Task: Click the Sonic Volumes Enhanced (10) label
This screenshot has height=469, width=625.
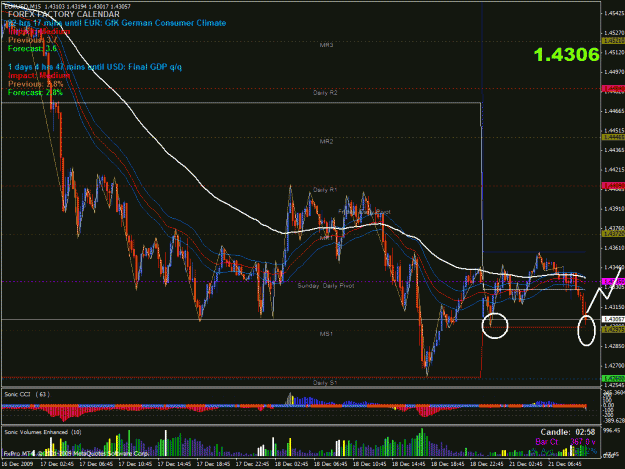Action: tap(43, 432)
